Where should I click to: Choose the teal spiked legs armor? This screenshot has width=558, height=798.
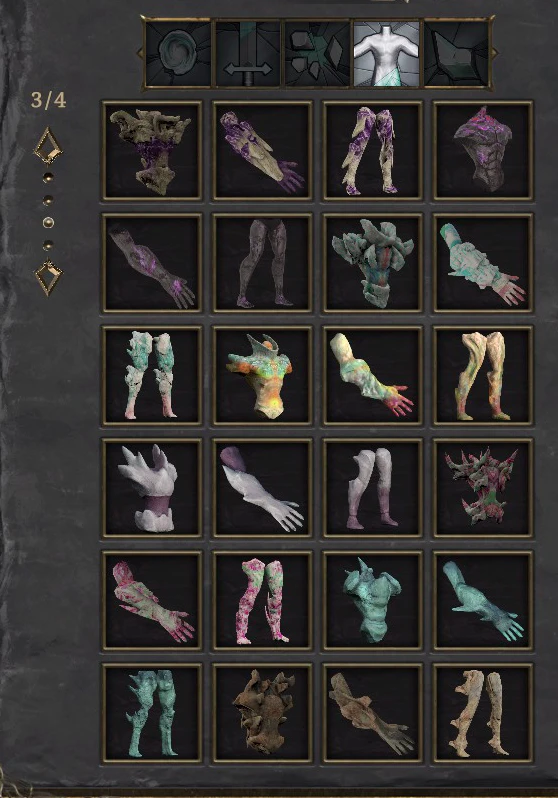click(152, 713)
